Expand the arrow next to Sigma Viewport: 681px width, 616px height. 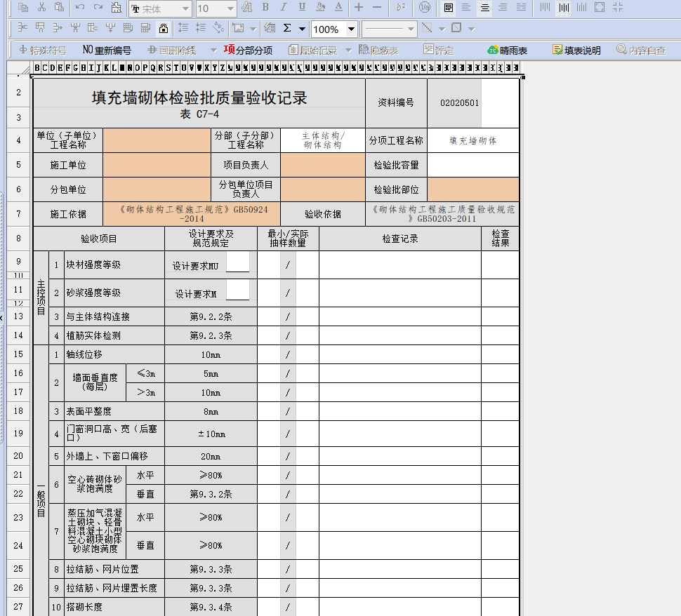302,29
